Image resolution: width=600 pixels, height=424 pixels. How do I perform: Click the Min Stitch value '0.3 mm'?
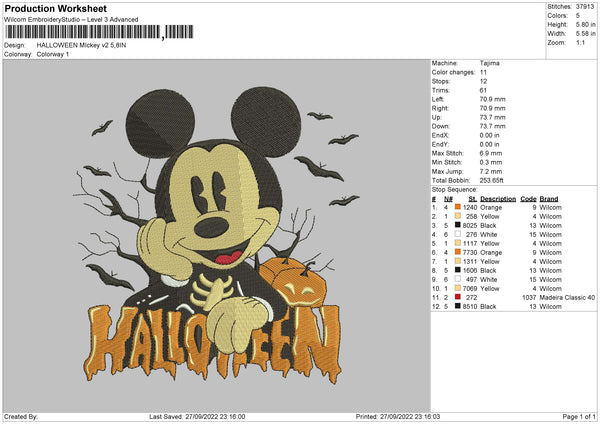pos(491,162)
